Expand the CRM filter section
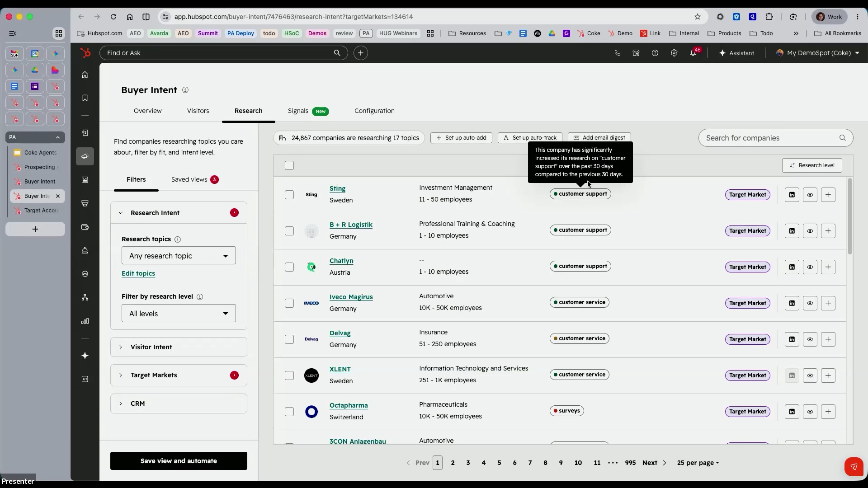The image size is (868, 488). click(179, 404)
